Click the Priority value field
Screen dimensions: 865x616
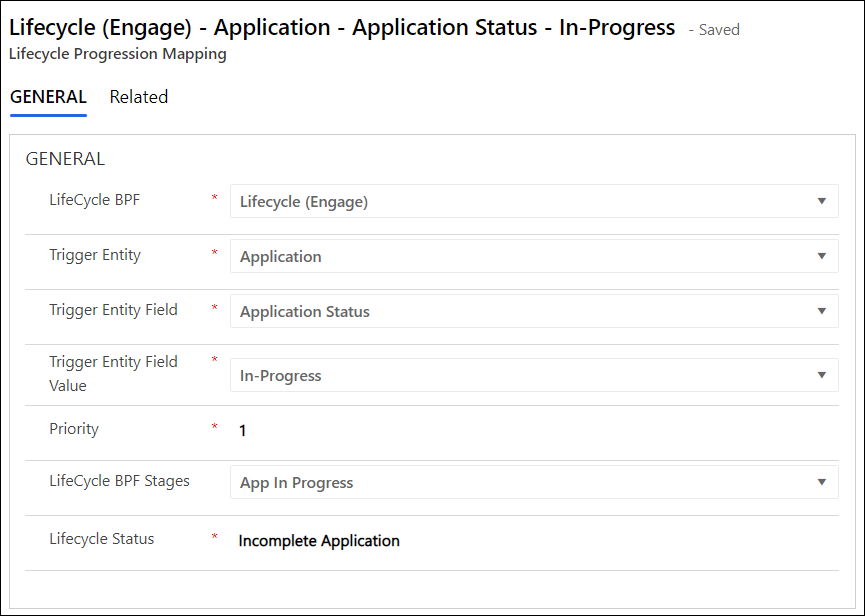[243, 431]
